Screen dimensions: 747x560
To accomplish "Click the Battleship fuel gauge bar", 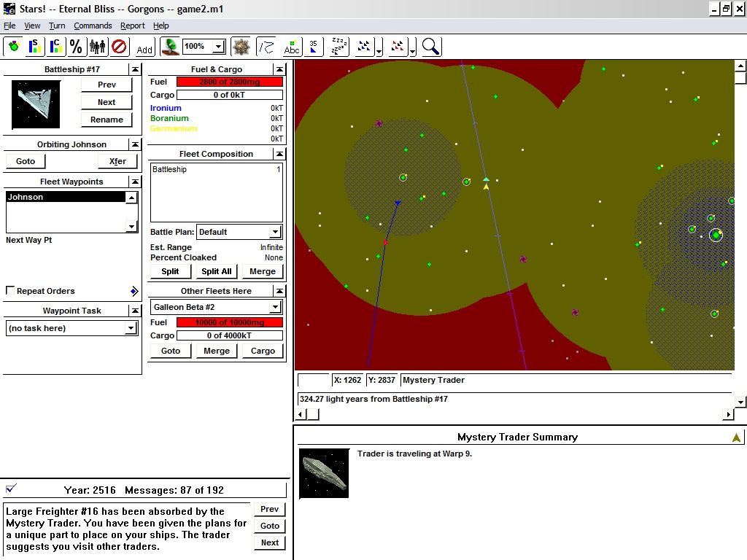I will point(230,82).
